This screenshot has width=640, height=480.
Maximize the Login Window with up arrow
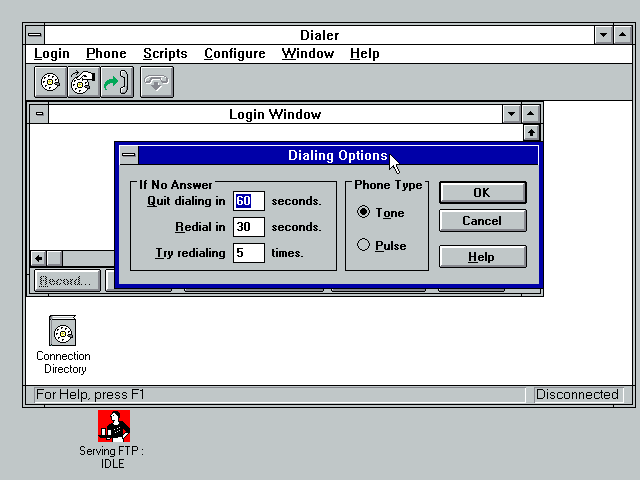pyautogui.click(x=531, y=114)
